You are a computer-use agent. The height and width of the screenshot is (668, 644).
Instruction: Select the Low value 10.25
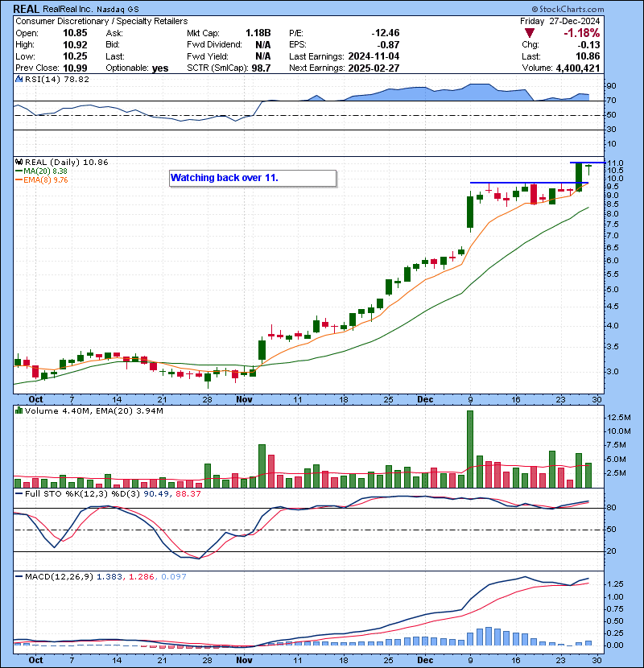[75, 56]
